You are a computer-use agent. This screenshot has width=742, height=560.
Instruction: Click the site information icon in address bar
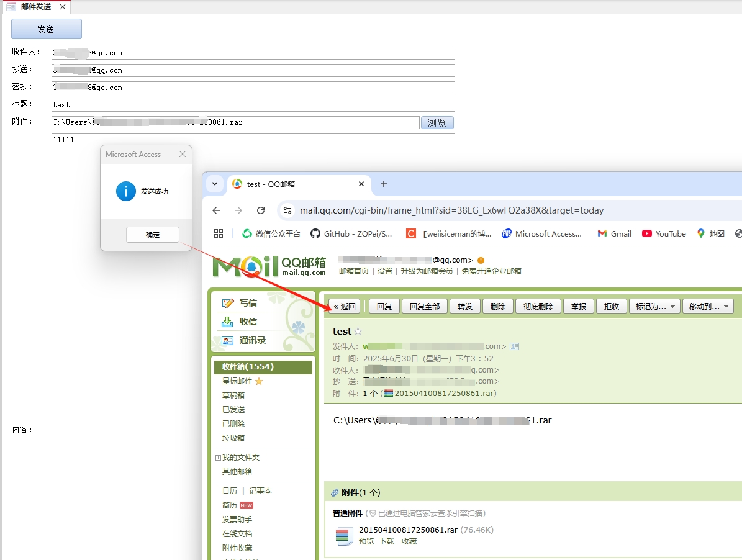click(x=287, y=210)
